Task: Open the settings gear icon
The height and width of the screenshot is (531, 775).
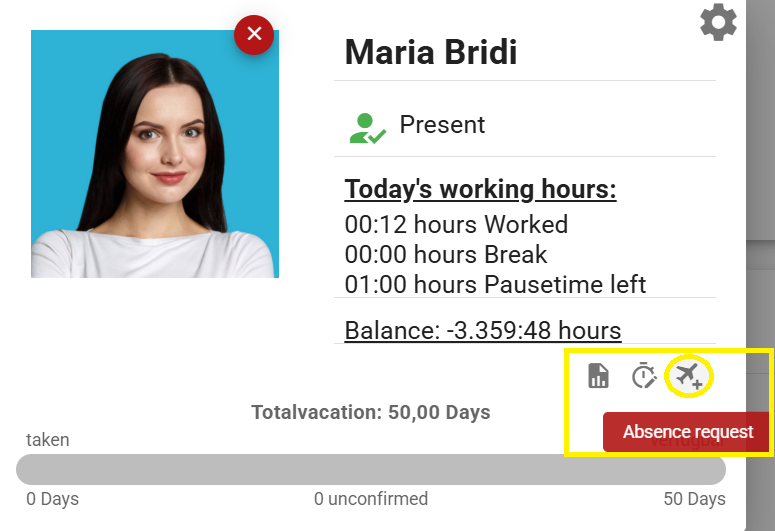Action: 718,22
